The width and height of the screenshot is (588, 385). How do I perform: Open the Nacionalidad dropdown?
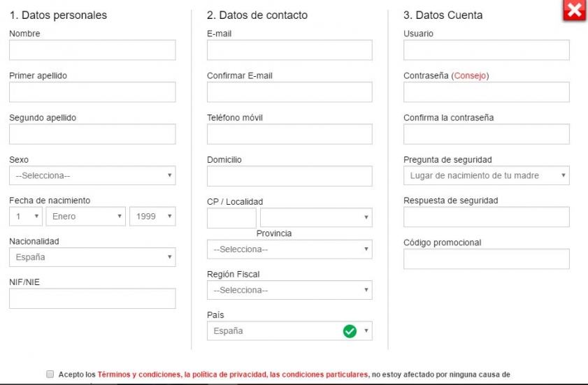[92, 257]
